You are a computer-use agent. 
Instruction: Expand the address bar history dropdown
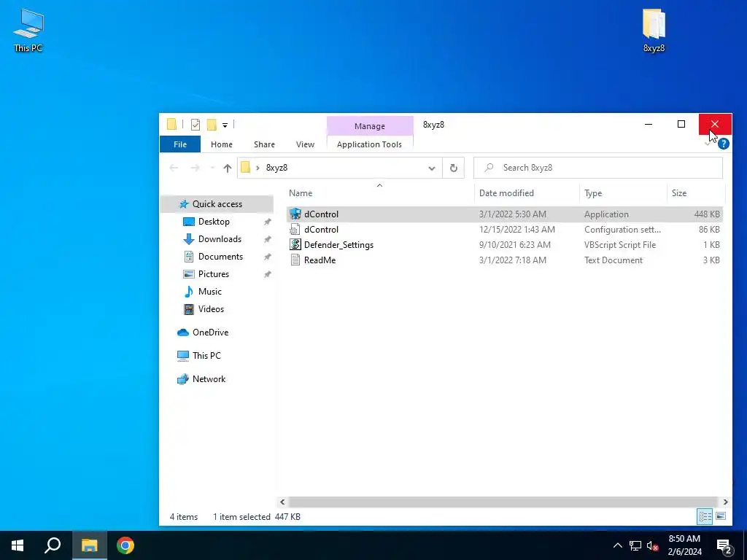tap(432, 168)
